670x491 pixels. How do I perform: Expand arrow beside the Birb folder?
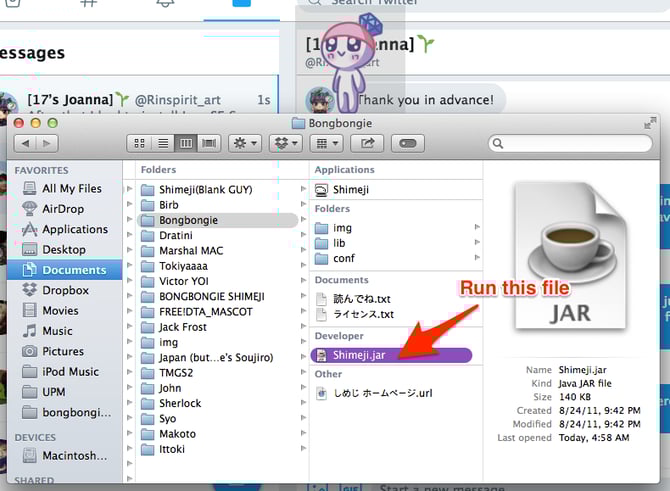(303, 204)
